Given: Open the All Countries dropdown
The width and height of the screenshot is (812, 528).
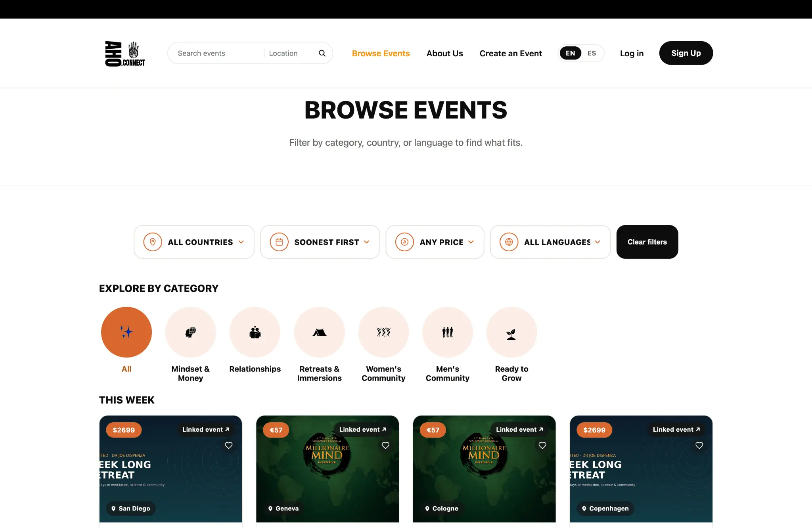Looking at the screenshot, I should click(194, 242).
